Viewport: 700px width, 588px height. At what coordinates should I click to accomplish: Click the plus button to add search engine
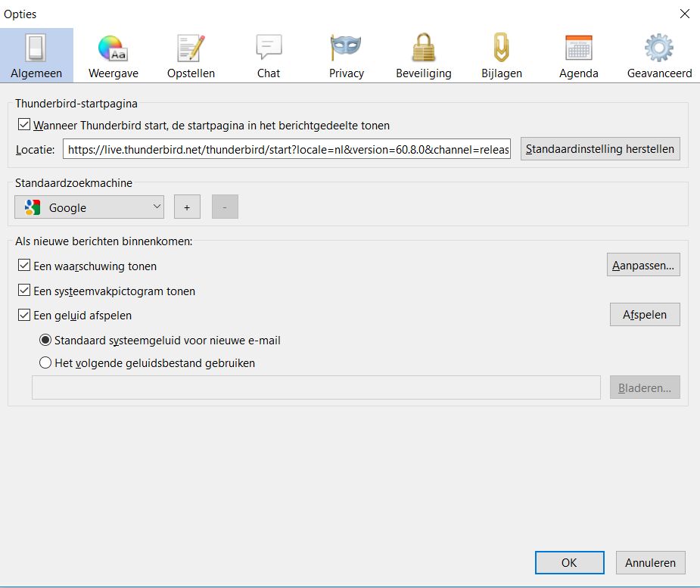[187, 207]
